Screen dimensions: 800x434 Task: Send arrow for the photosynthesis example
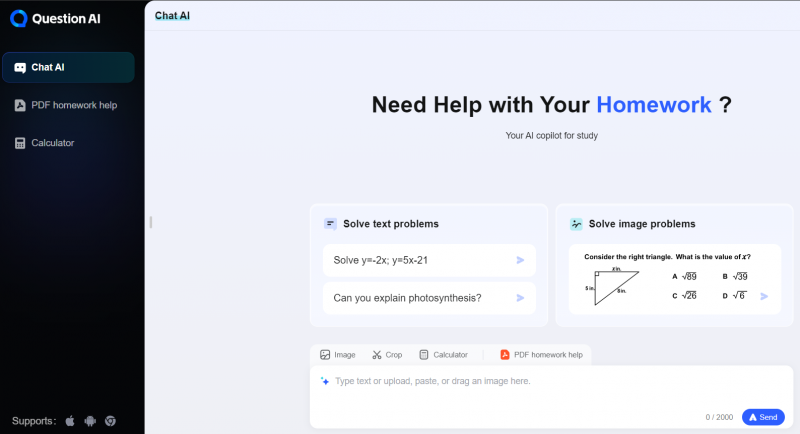[520, 298]
